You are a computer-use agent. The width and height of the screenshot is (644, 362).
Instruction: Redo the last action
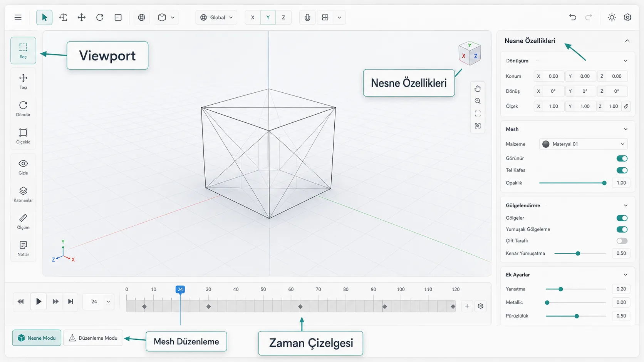pyautogui.click(x=589, y=17)
